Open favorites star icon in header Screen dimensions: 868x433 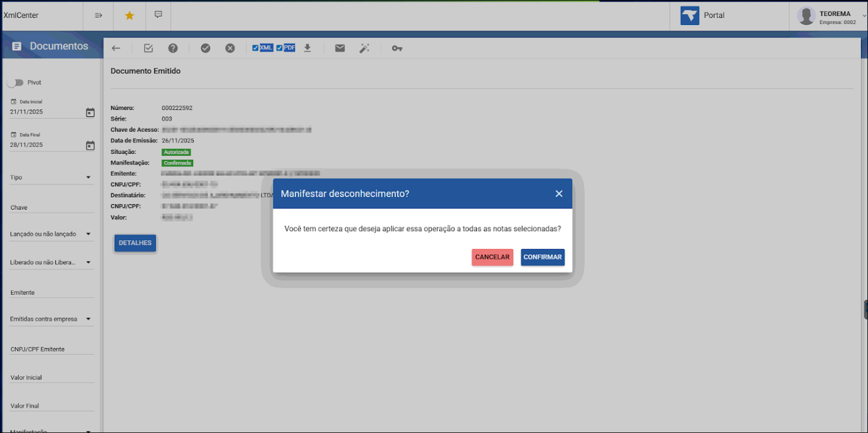(x=130, y=15)
